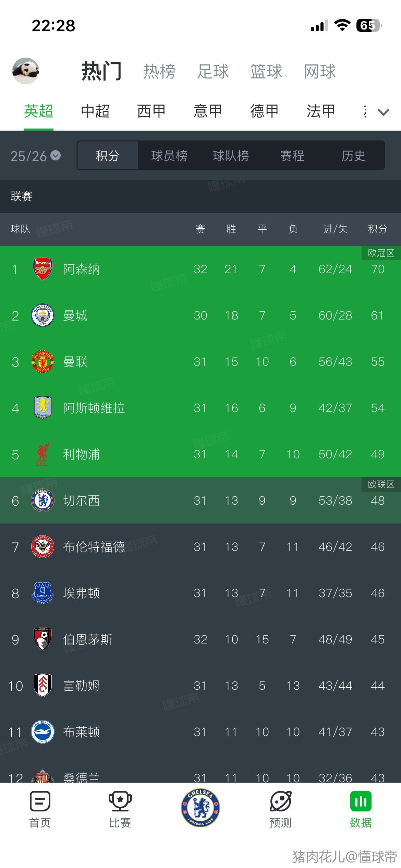Switch to the 球员榜 segment
Image resolution: width=401 pixels, height=868 pixels.
169,156
